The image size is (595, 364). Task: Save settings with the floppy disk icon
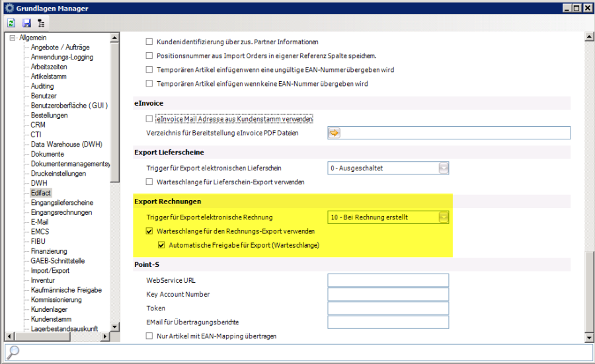point(26,22)
